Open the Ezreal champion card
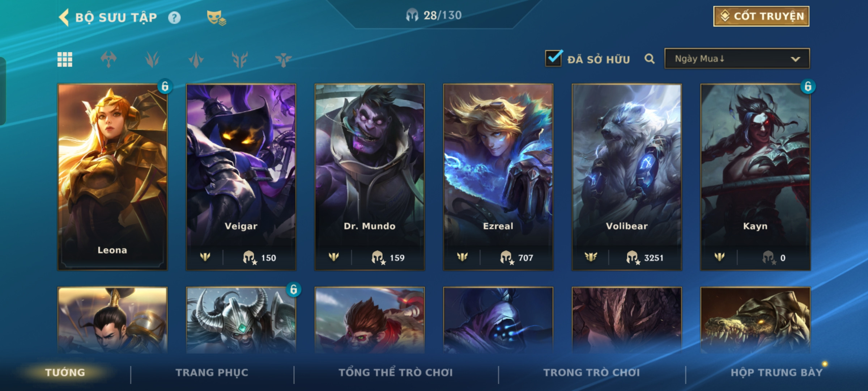The height and width of the screenshot is (391, 868). coord(498,177)
